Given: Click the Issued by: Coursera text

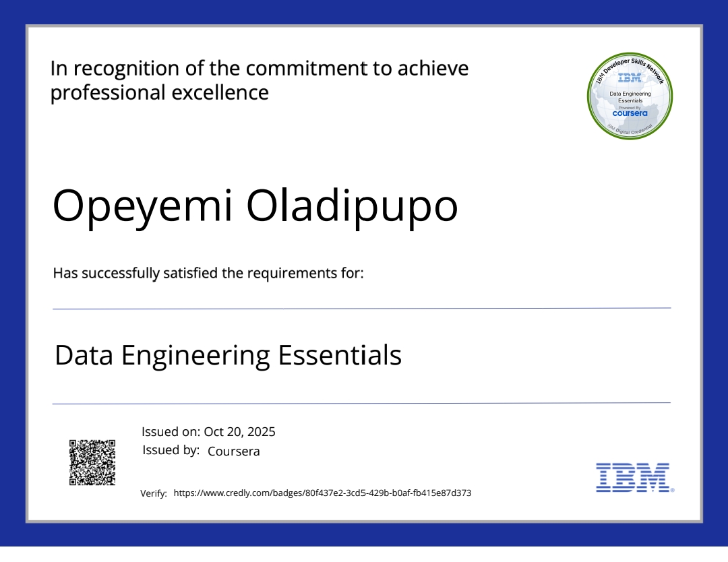Looking at the screenshot, I should [201, 449].
